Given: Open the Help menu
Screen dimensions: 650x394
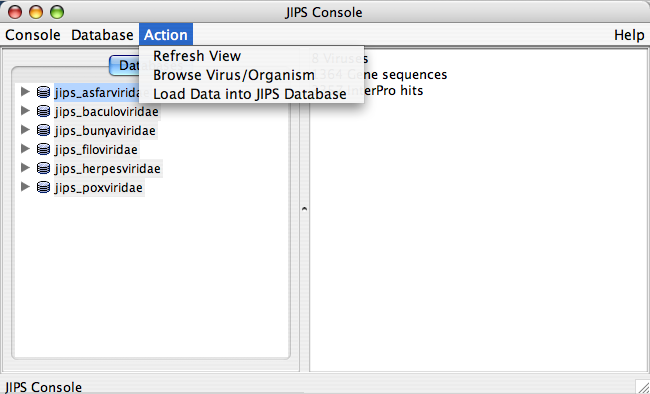Looking at the screenshot, I should [x=629, y=35].
